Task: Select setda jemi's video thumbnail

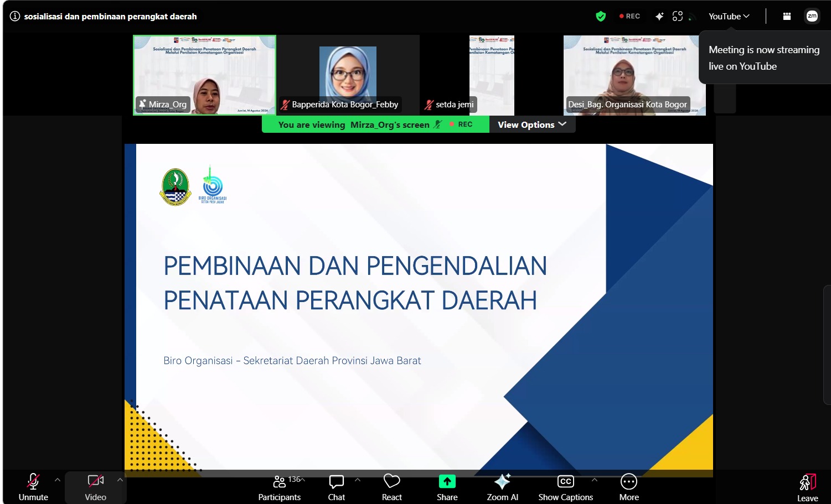Action: point(492,75)
